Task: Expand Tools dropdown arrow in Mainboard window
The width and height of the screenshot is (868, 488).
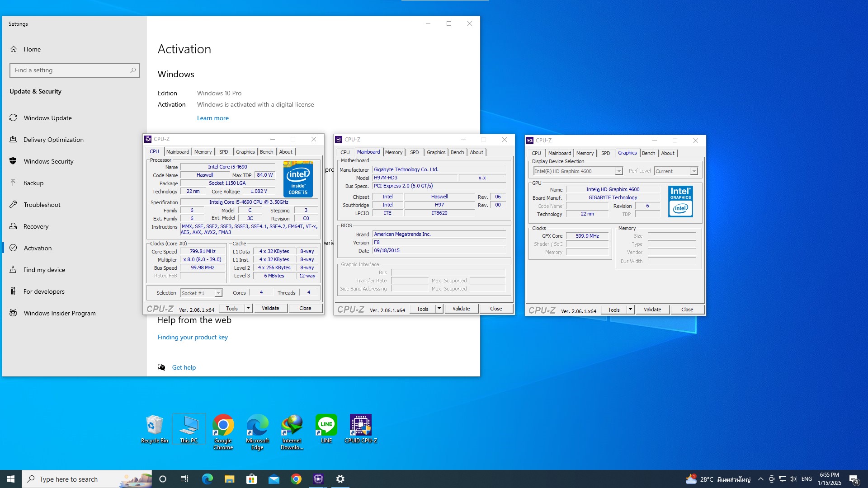Action: (x=439, y=309)
